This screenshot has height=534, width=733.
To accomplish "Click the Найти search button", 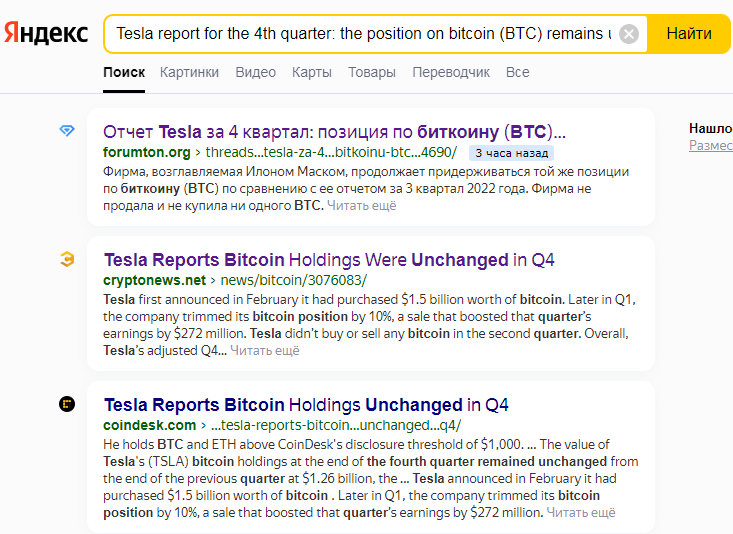I will (689, 34).
